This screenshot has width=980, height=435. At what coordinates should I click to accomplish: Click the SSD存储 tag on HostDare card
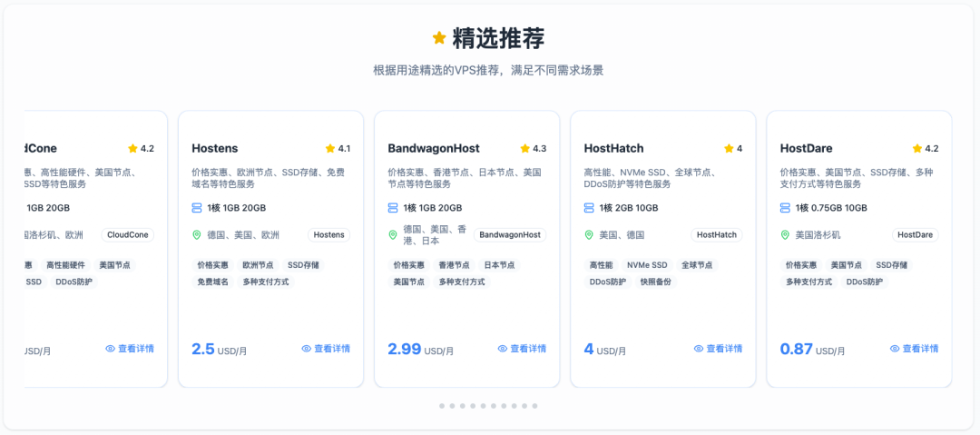pyautogui.click(x=891, y=265)
